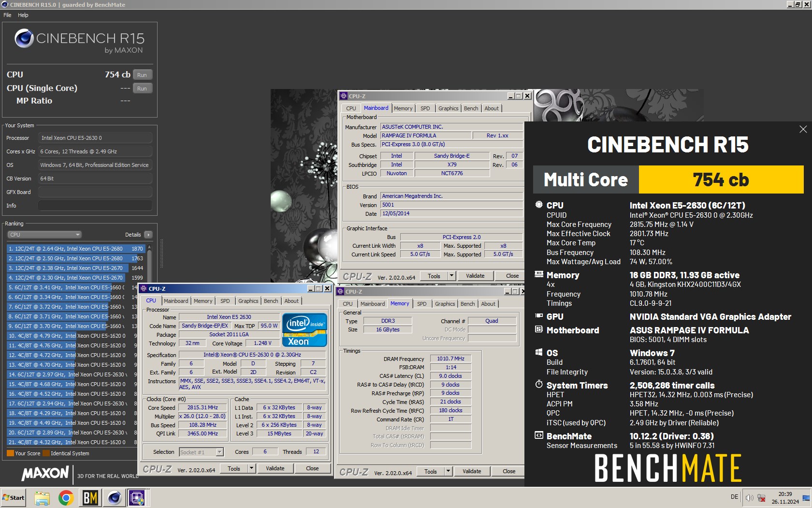Image resolution: width=812 pixels, height=508 pixels.
Task: Click Close in CPU-Z CPU window
Action: pos(312,468)
